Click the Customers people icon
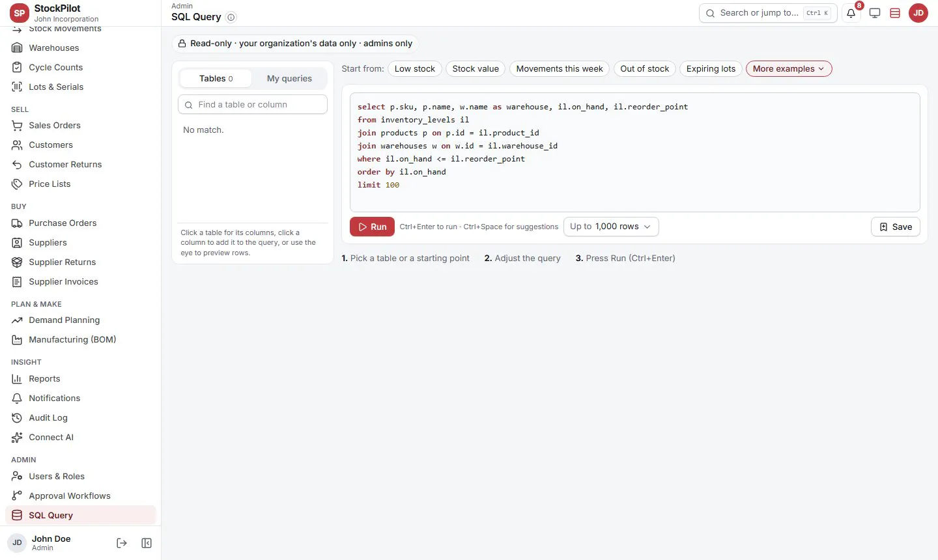 click(x=17, y=145)
